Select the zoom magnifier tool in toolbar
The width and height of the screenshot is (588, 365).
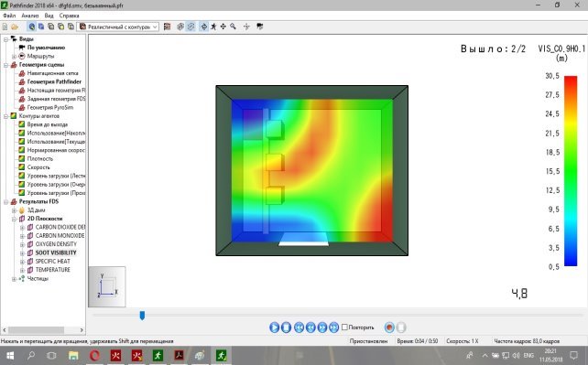click(234, 27)
